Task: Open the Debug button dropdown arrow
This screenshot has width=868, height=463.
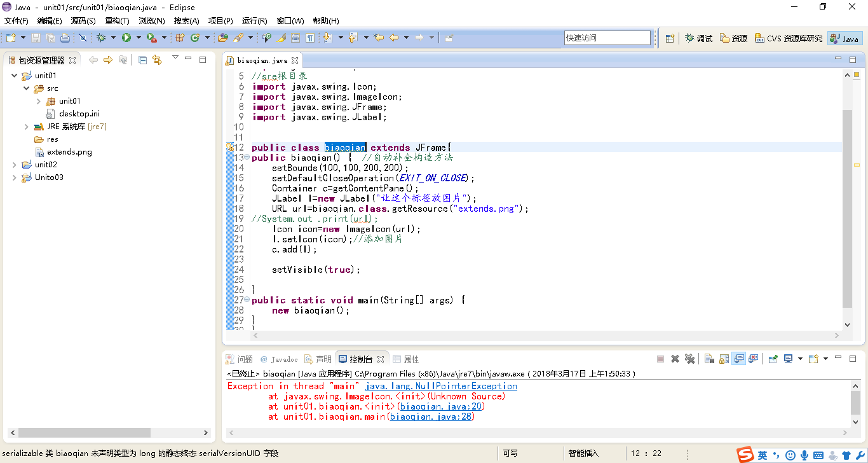Action: tap(113, 38)
